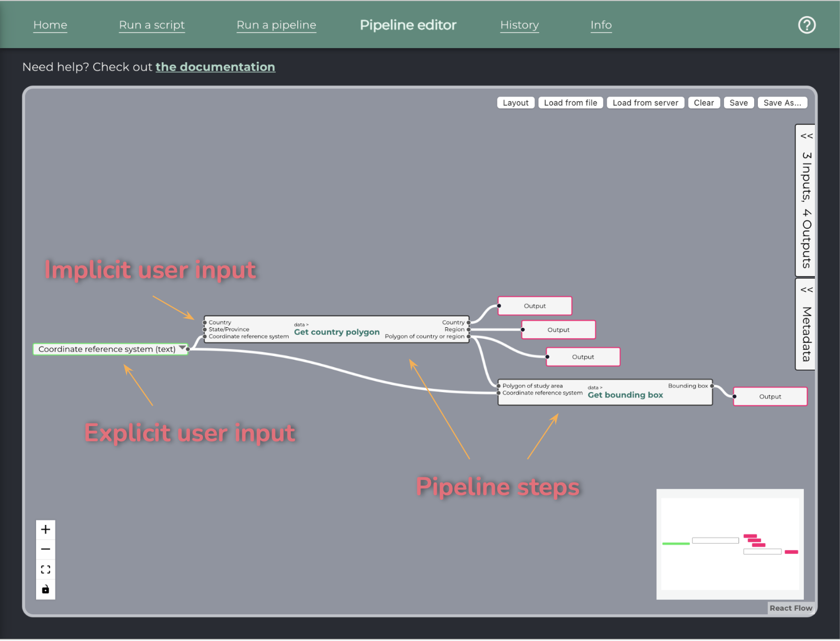Viewport: 840px width, 641px height.
Task: Select the Output node connected to Country
Action: [x=535, y=306]
